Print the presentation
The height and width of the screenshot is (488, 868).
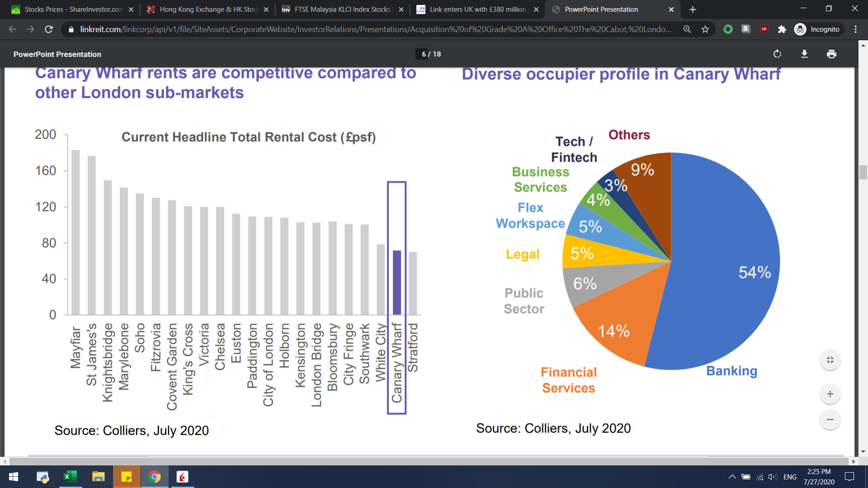point(831,54)
